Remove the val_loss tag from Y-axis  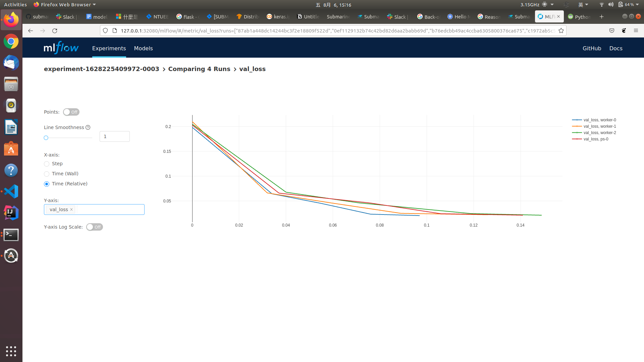pos(71,209)
